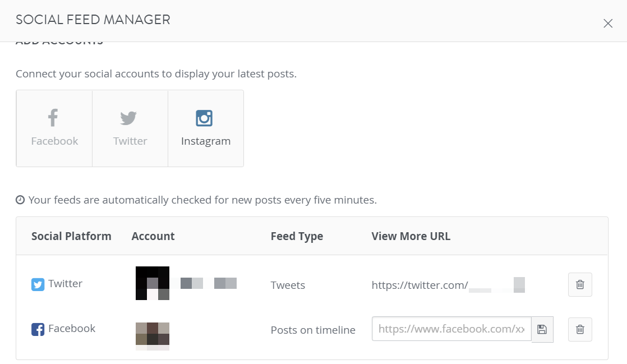The width and height of the screenshot is (627, 364).
Task: Add a Twitter account
Action: [130, 128]
